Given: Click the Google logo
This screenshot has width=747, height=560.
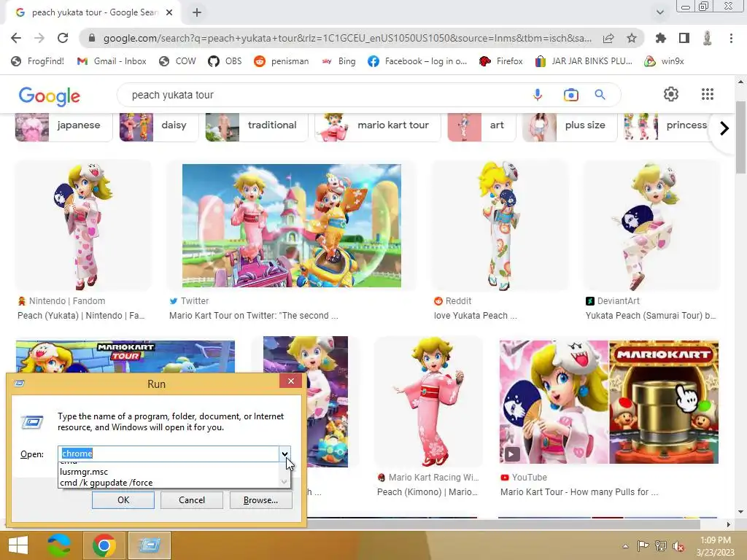Looking at the screenshot, I should click(50, 96).
